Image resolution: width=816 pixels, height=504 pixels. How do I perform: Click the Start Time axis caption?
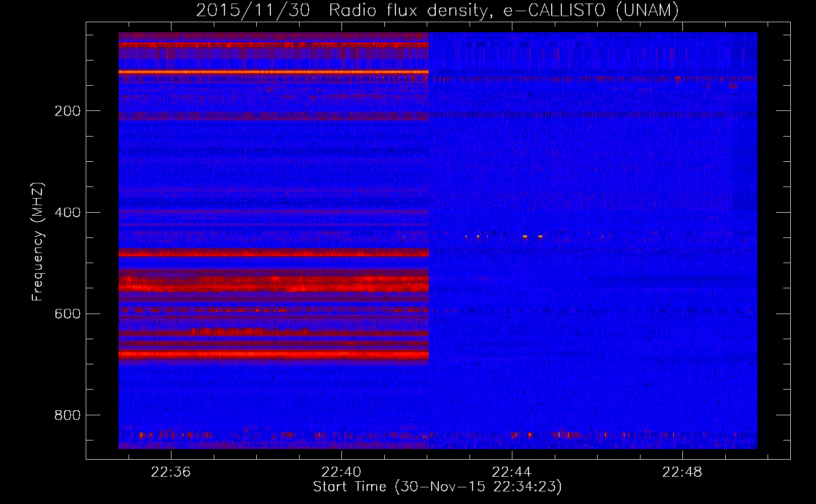437,487
